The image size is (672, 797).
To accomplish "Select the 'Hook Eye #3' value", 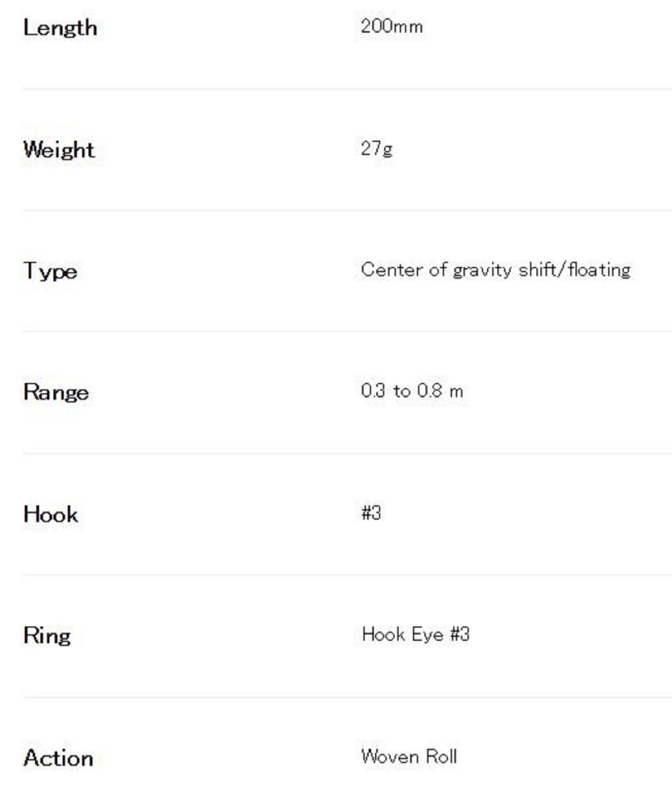I will point(416,634).
